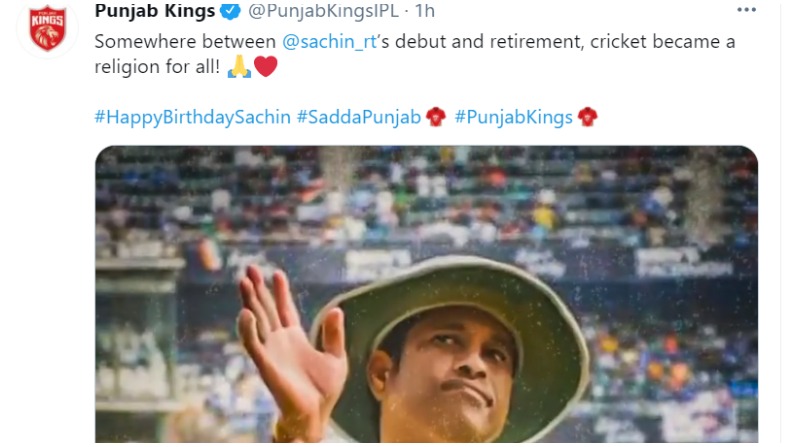Screen dimensions: 795x447
Task: Click the lion emblem after #SaddaPunjab
Action: (436, 117)
